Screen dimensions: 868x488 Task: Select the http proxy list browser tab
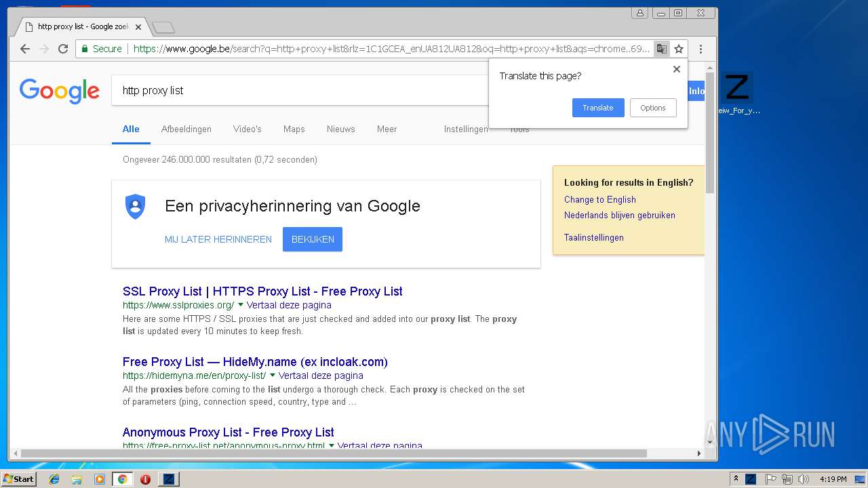click(81, 27)
